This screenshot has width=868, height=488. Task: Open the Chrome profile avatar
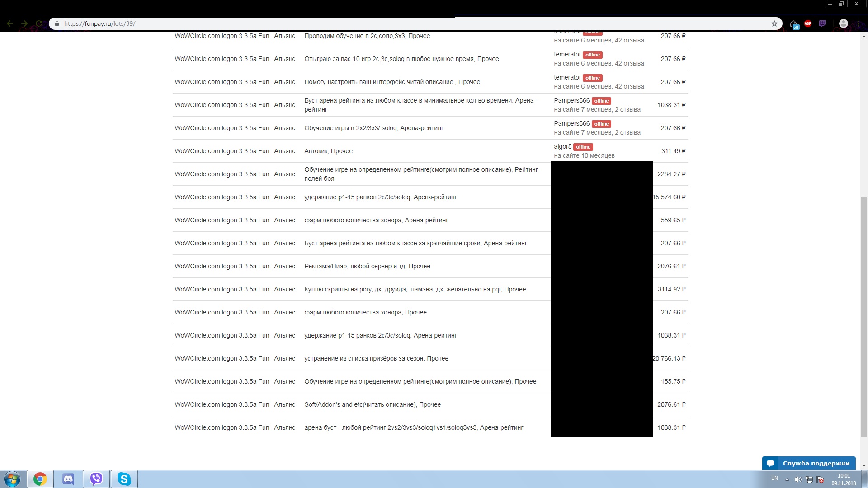(x=843, y=23)
